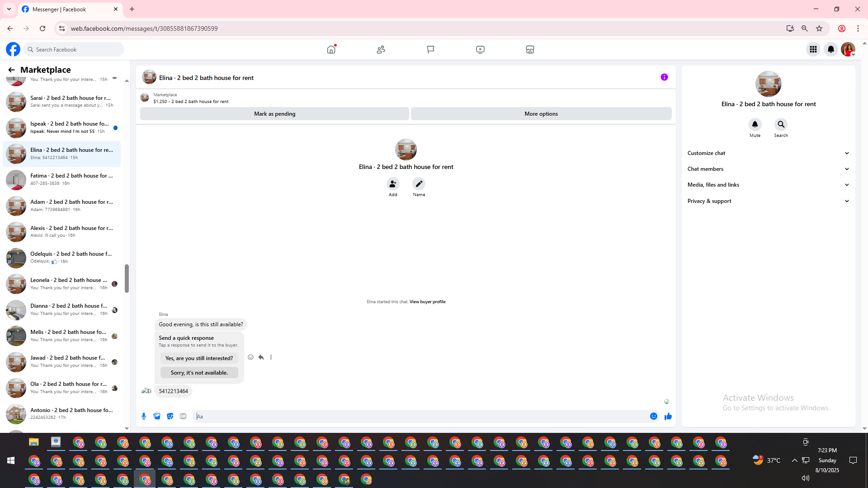Image resolution: width=868 pixels, height=488 pixels.
Task: Expand Media, files and links section
Action: (768, 185)
